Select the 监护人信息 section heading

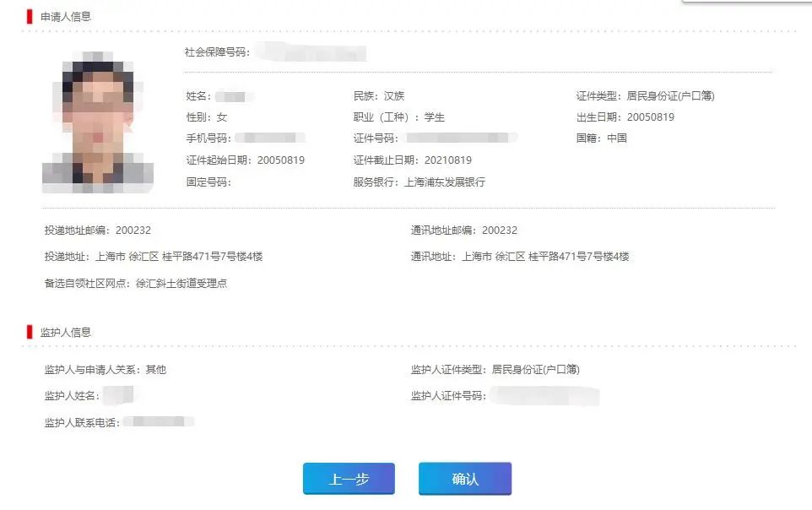point(66,332)
